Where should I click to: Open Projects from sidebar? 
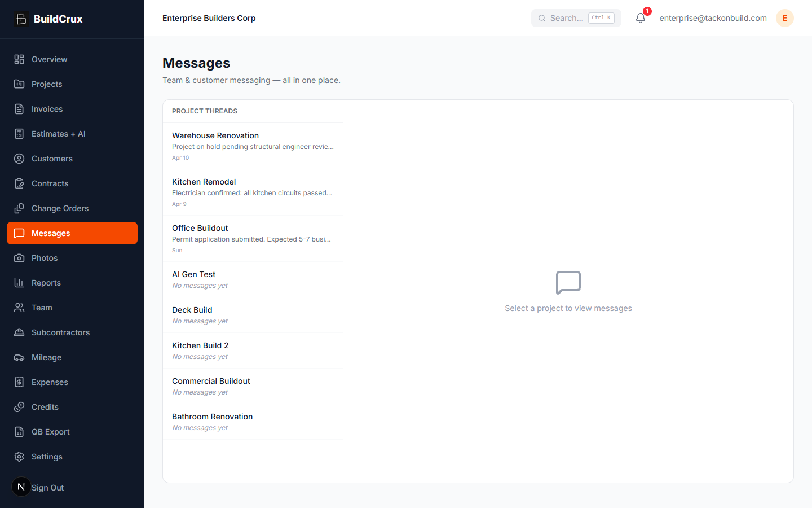pos(72,84)
